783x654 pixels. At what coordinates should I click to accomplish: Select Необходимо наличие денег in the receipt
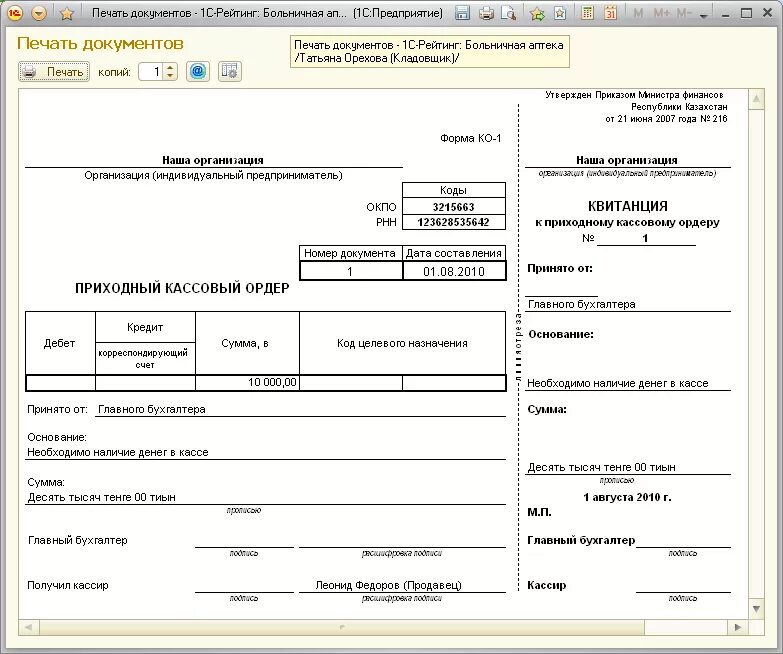click(x=618, y=383)
